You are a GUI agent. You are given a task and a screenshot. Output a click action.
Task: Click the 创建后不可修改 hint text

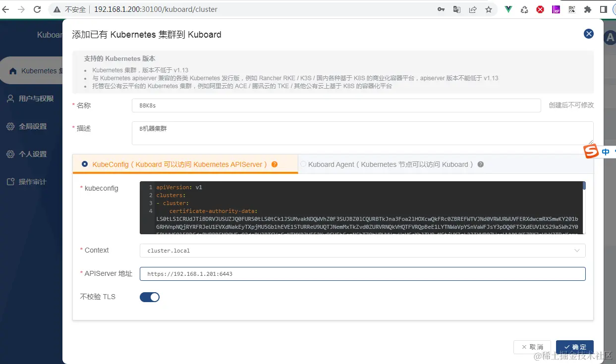(x=571, y=105)
